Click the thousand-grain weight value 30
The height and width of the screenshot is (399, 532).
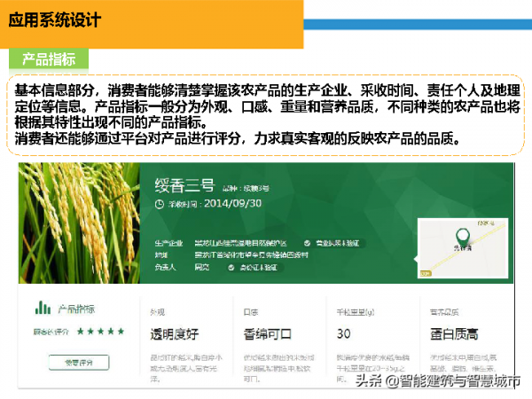(x=343, y=333)
